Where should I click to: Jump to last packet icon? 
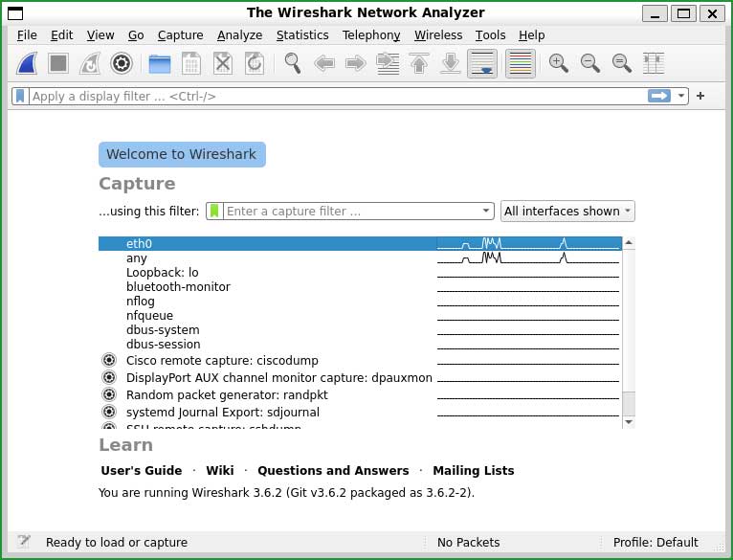(x=451, y=63)
